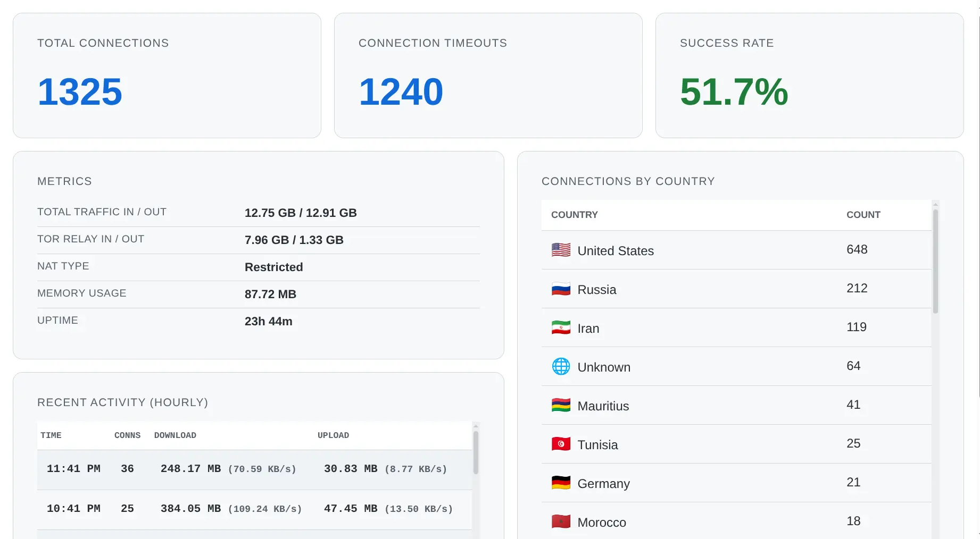The image size is (980, 539).
Task: Click the United States count 648
Action: click(x=857, y=249)
